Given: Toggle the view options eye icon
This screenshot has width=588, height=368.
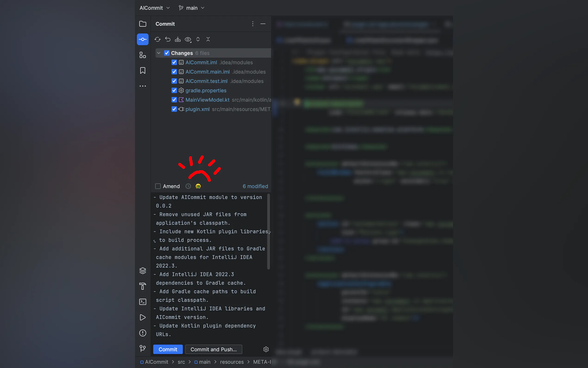Looking at the screenshot, I should pos(188,39).
